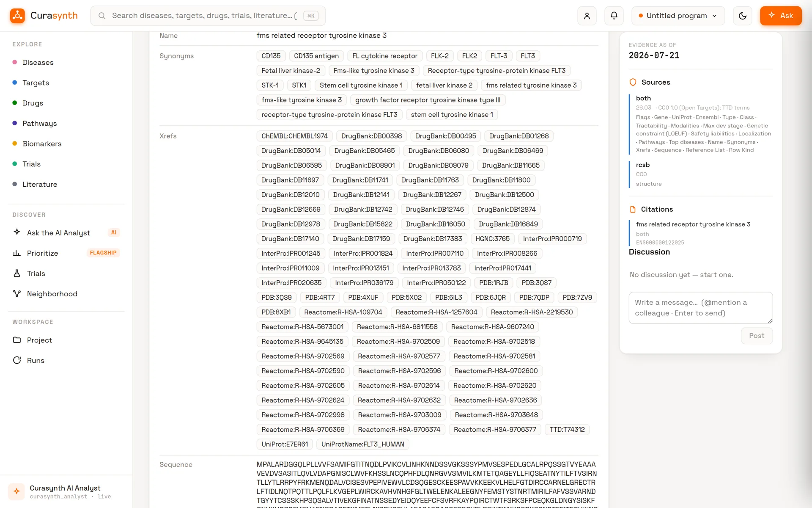This screenshot has width=812, height=508.
Task: Click the TTD:T74312 xref chip
Action: [x=567, y=429]
